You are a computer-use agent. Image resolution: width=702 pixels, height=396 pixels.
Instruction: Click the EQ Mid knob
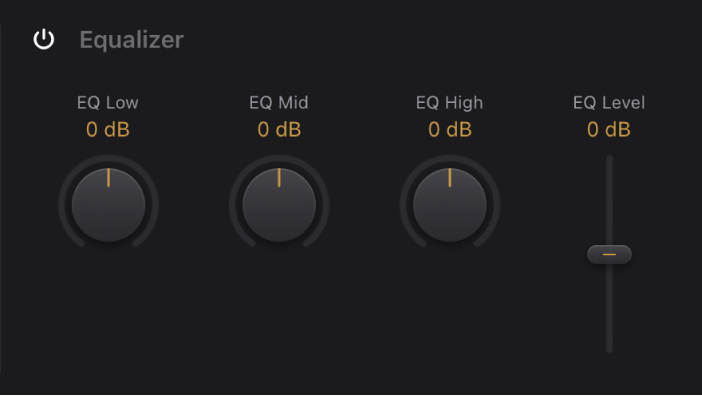click(279, 205)
